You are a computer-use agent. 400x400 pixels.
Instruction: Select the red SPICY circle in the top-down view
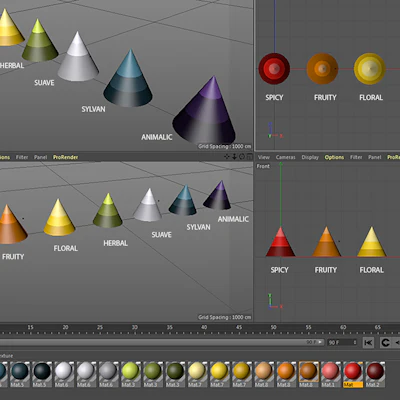click(274, 69)
